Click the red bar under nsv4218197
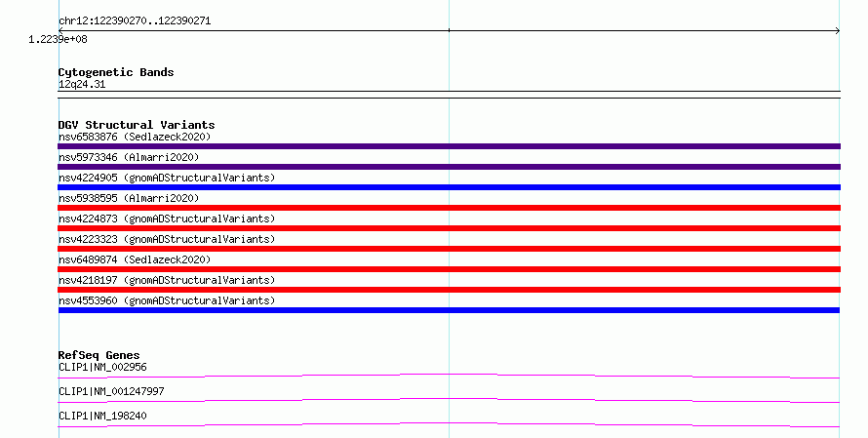Viewport: 868px width, 438px height. click(x=449, y=290)
